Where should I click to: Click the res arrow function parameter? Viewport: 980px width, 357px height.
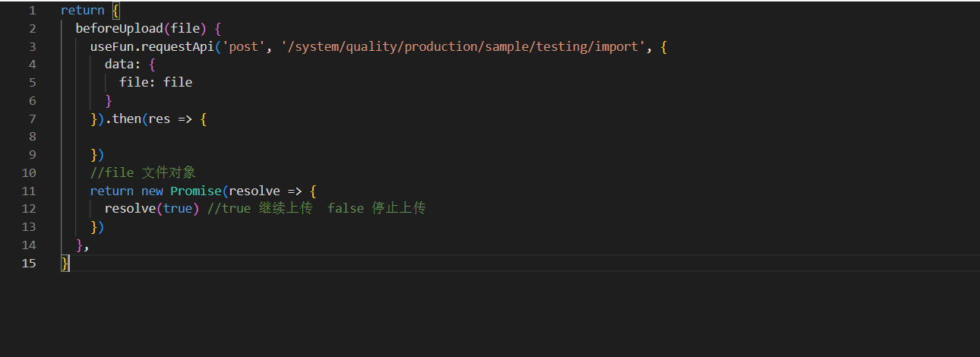(160, 119)
